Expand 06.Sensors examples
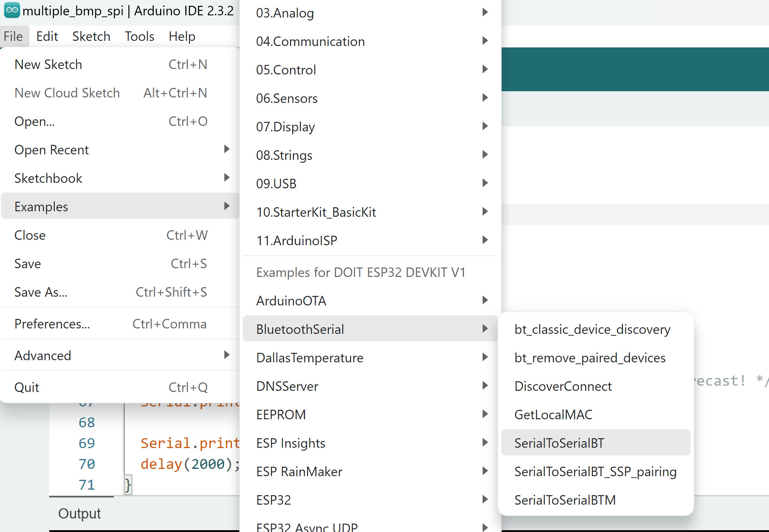Viewport: 769px width, 532px height. (x=370, y=99)
